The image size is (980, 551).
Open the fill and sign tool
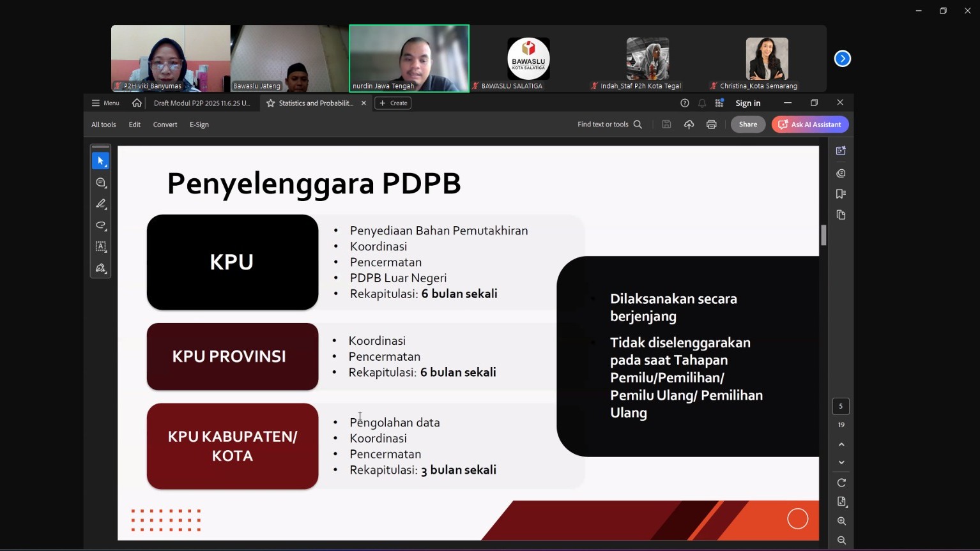[100, 268]
